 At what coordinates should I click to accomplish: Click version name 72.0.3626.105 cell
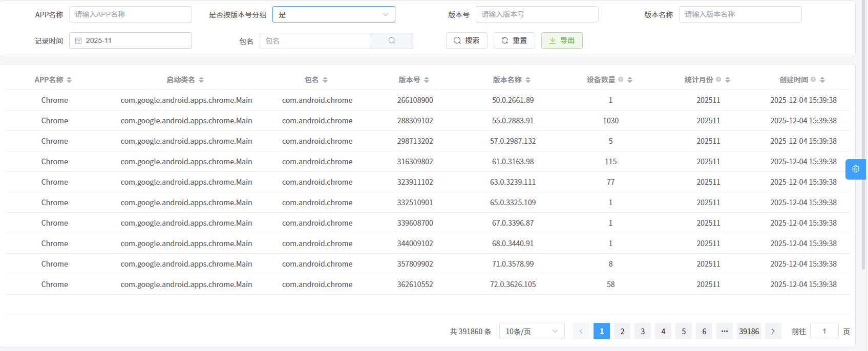513,284
